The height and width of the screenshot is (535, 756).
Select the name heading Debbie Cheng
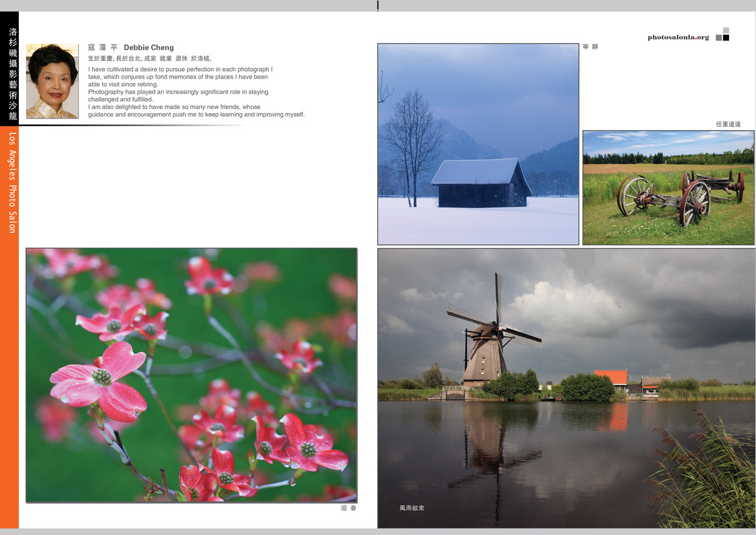point(149,47)
